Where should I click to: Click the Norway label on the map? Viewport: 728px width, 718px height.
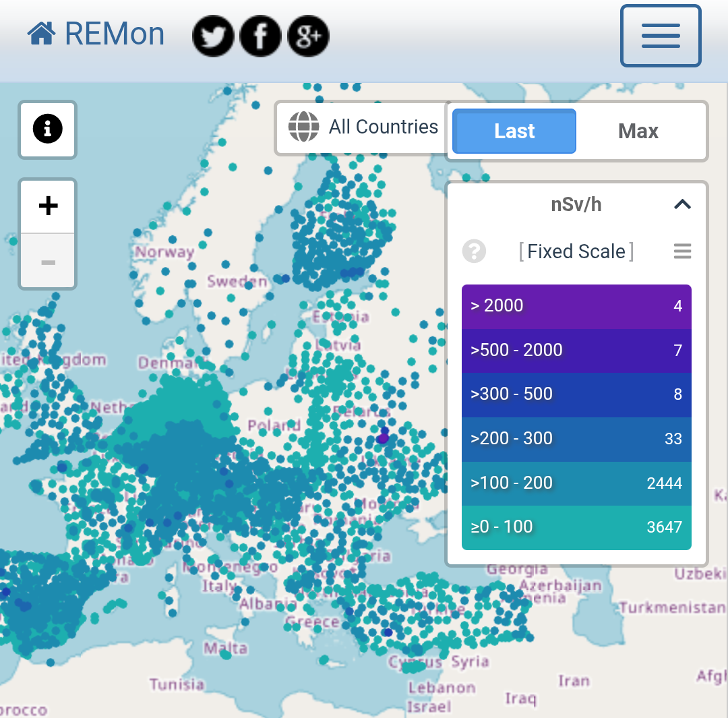(164, 251)
